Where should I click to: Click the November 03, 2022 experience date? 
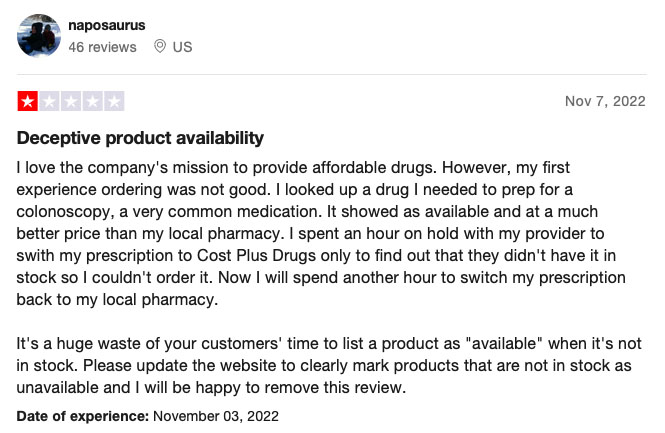tap(216, 416)
